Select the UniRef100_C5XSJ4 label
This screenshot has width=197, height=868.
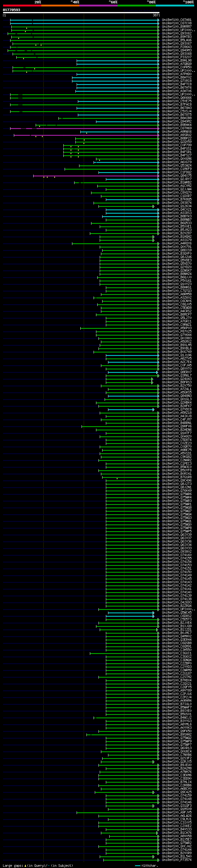click(177, 111)
